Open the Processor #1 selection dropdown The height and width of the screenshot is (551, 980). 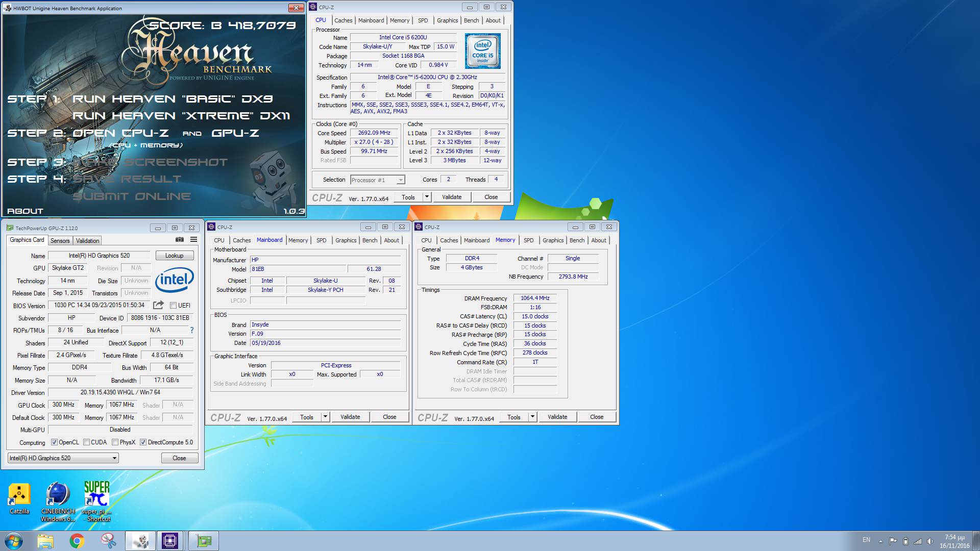[378, 180]
